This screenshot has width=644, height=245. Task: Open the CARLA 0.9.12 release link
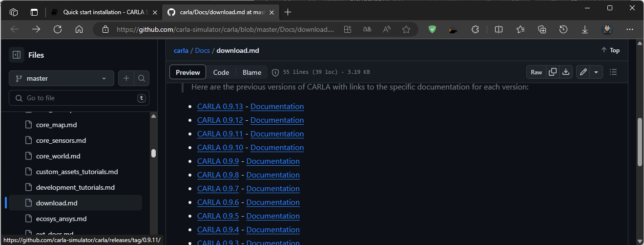pyautogui.click(x=220, y=120)
